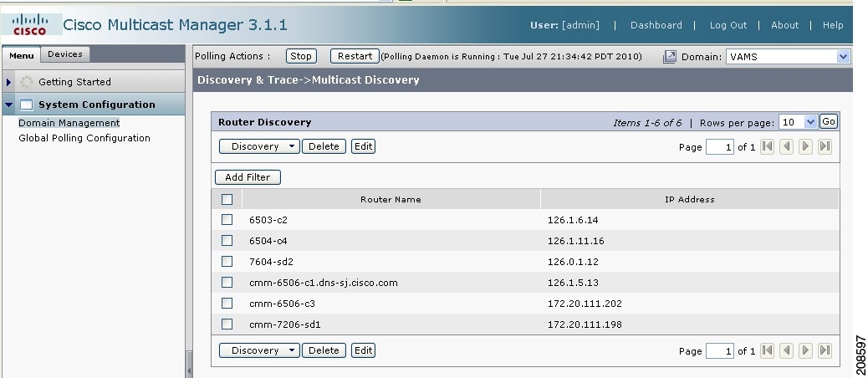Image resolution: width=868 pixels, height=378 pixels.
Task: Select all routers with header checkbox
Action: 227,199
